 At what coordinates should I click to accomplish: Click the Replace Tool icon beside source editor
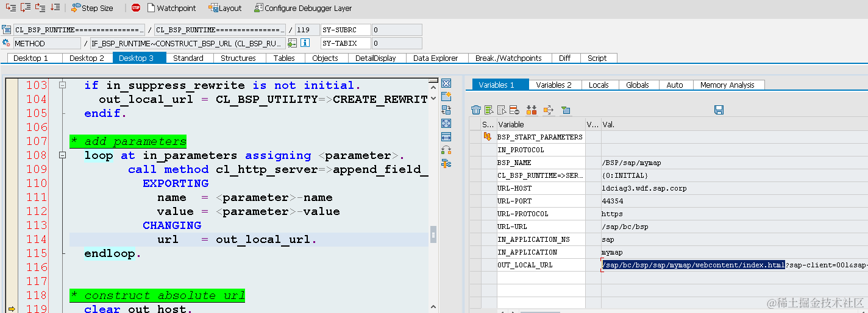tap(446, 110)
